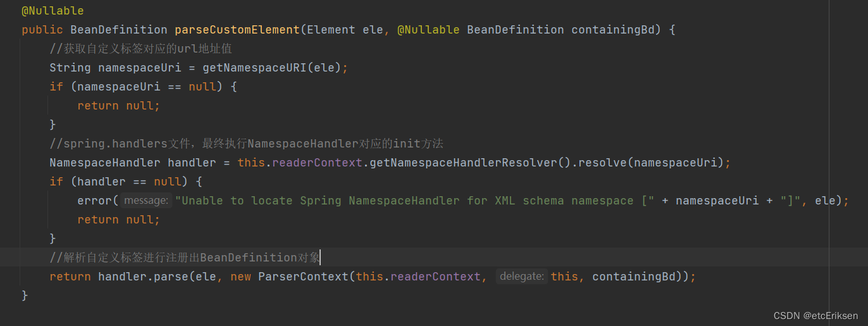Click the ParserContext constructor name

pos(303,277)
